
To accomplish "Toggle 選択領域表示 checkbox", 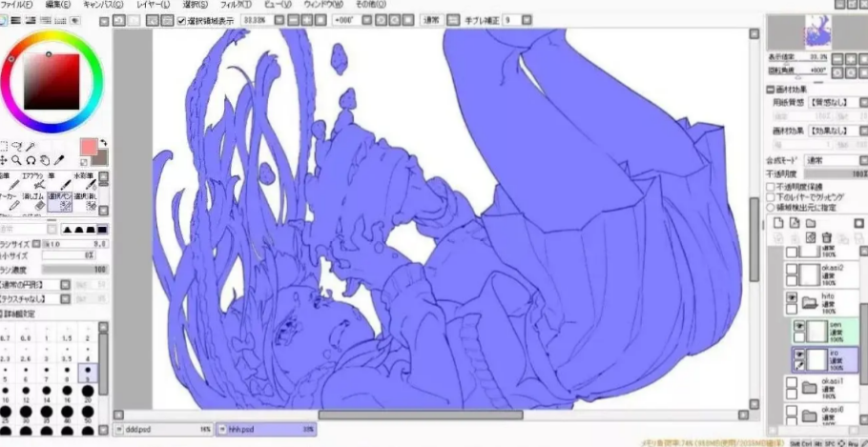I will click(181, 21).
